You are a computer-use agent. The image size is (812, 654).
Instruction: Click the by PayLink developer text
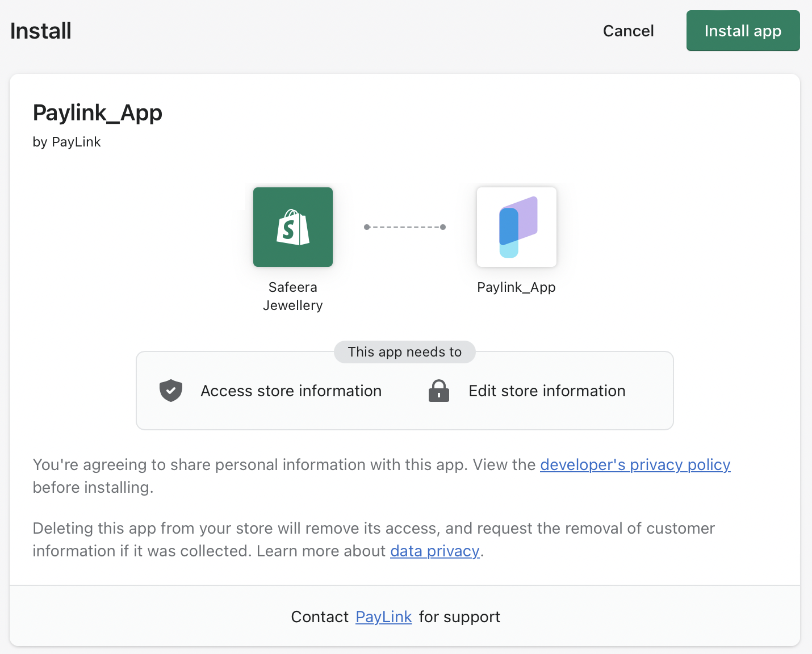coord(67,142)
